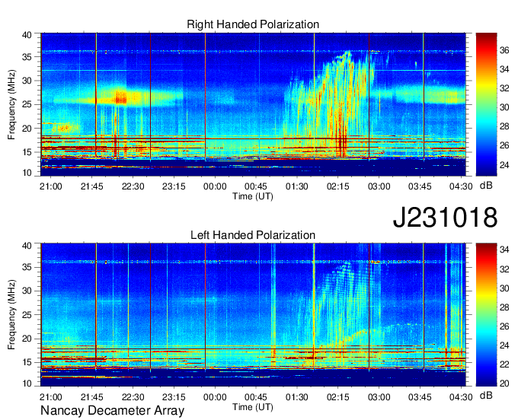518x420 pixels.
Task: Click the "Nancay Decameter Array" caption
Action: click(112, 411)
